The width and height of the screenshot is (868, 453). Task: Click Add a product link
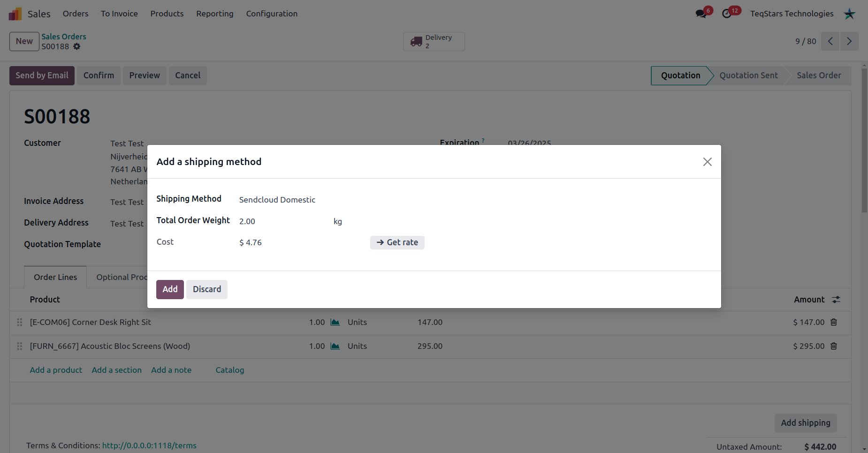56,370
